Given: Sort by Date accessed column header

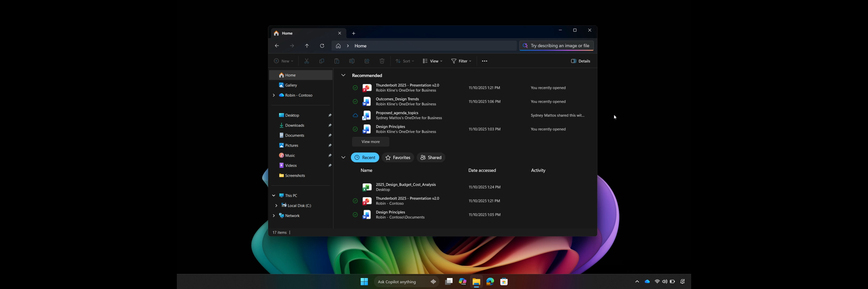Looking at the screenshot, I should coord(482,170).
